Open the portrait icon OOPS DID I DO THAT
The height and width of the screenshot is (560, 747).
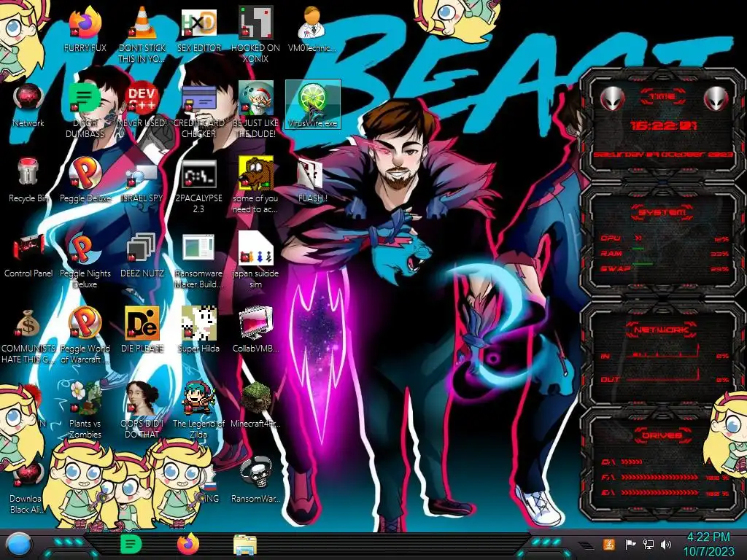pos(142,399)
